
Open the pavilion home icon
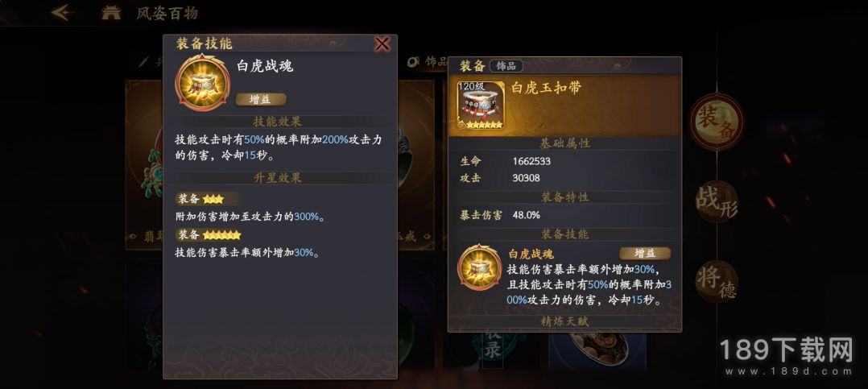tap(111, 13)
